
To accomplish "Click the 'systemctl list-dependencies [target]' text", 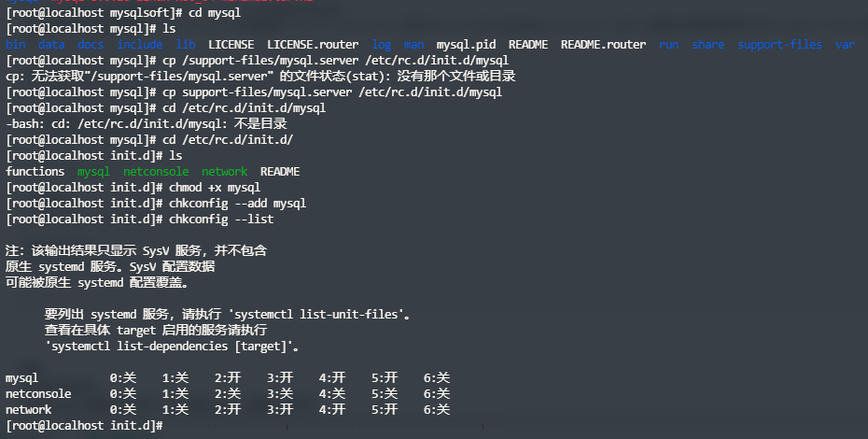I will tap(173, 347).
